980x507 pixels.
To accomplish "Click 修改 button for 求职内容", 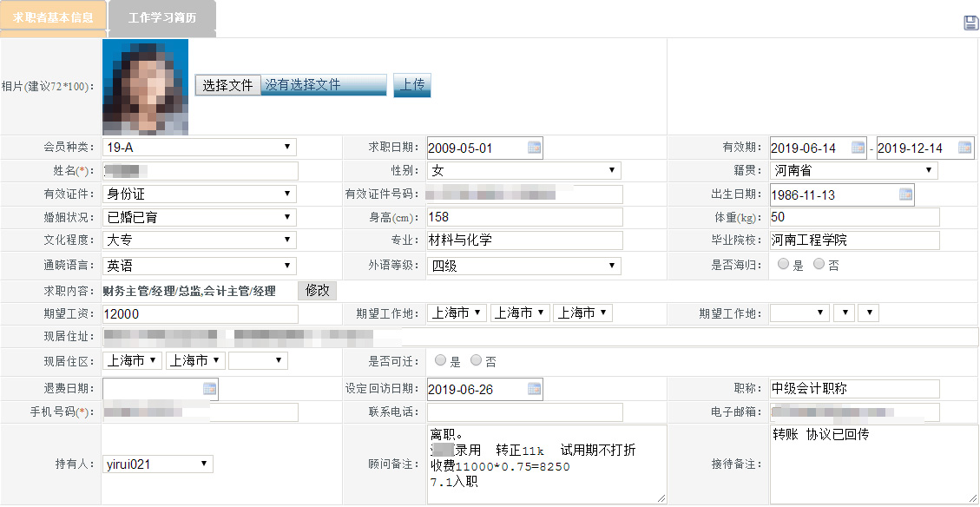I will tap(318, 292).
